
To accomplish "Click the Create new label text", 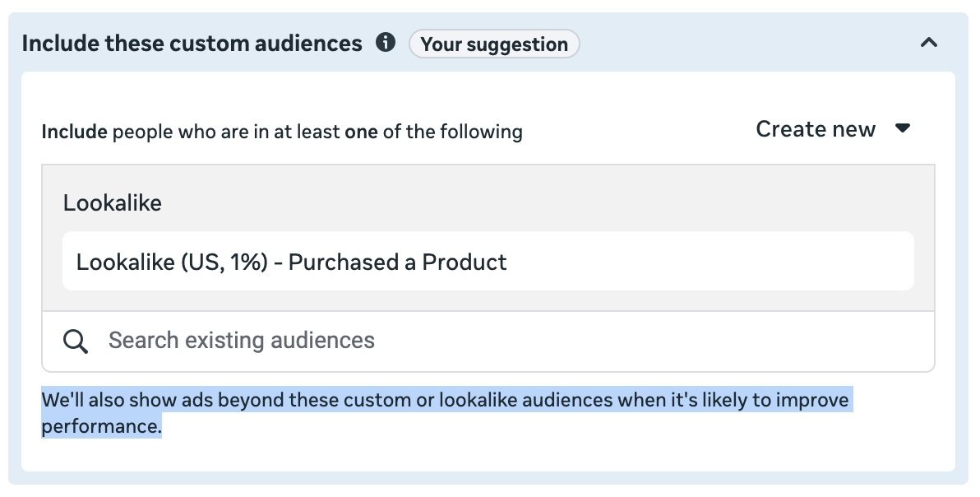I will [816, 129].
